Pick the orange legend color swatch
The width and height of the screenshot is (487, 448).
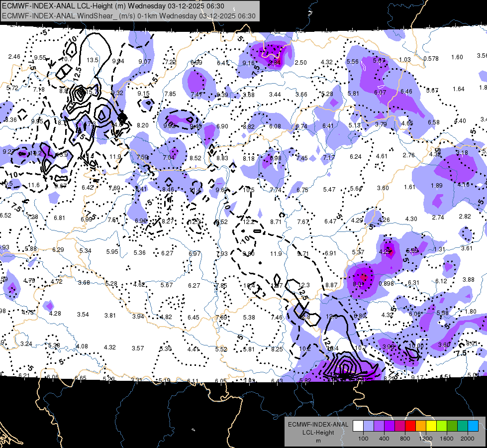421,426
